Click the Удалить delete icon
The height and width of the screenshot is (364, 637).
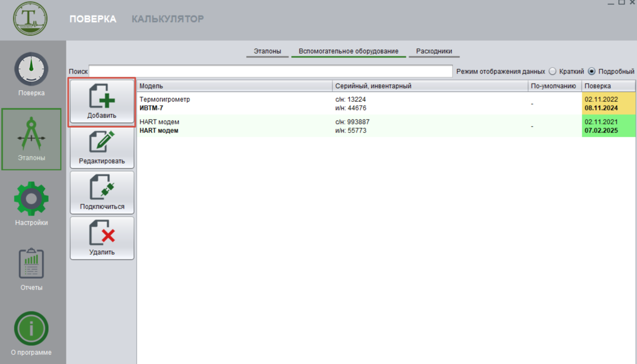[102, 234]
